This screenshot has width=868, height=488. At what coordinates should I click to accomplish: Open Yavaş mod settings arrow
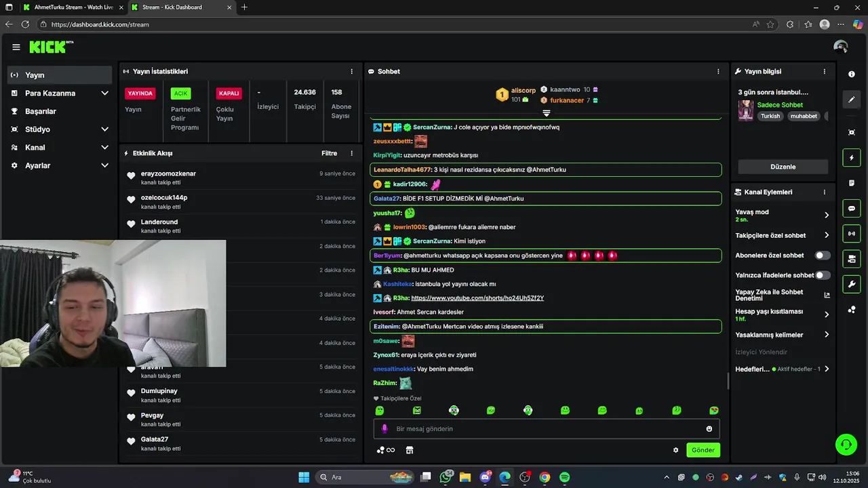pyautogui.click(x=827, y=215)
